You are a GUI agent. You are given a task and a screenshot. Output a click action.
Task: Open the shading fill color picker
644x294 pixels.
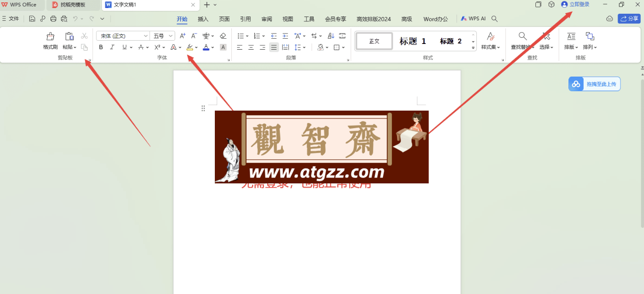pos(321,47)
